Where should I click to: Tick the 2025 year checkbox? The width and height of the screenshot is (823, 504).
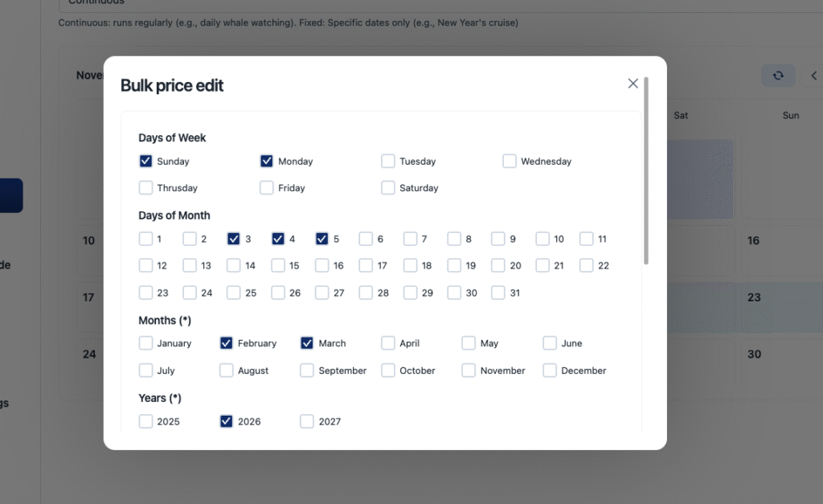tap(145, 421)
